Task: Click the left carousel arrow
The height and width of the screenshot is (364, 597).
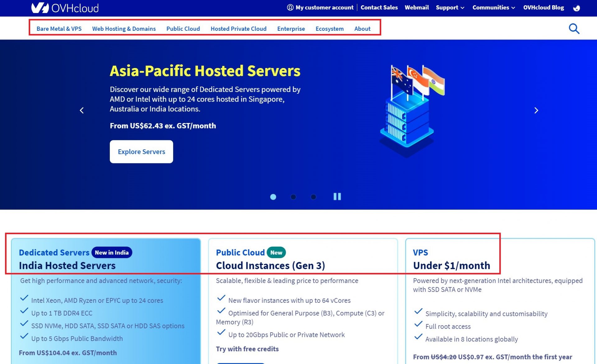Action: point(82,110)
